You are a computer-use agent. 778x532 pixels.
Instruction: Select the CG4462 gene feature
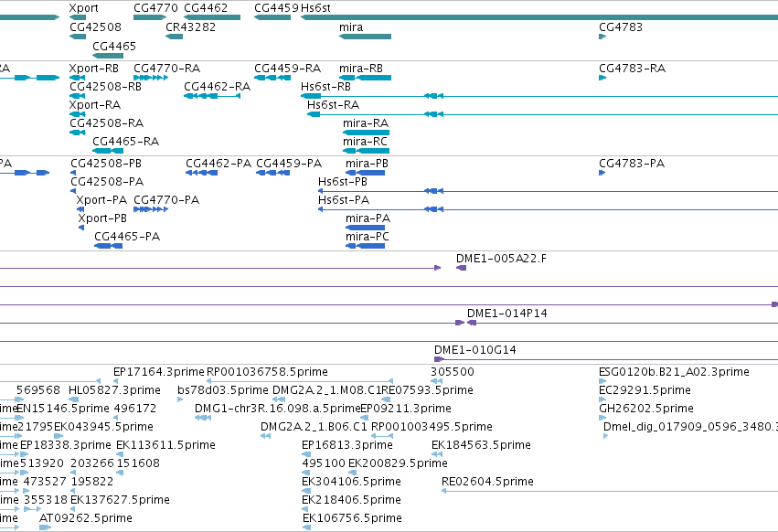click(212, 17)
